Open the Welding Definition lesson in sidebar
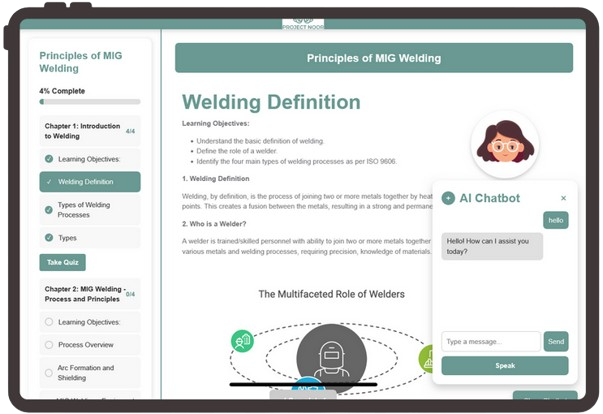The height and width of the screenshot is (414, 603). point(89,182)
